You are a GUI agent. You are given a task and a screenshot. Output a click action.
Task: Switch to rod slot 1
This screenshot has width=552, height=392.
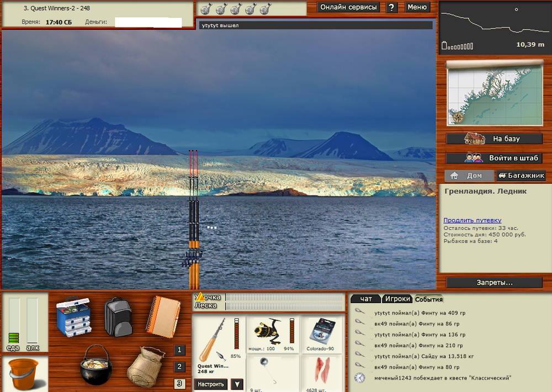point(179,350)
